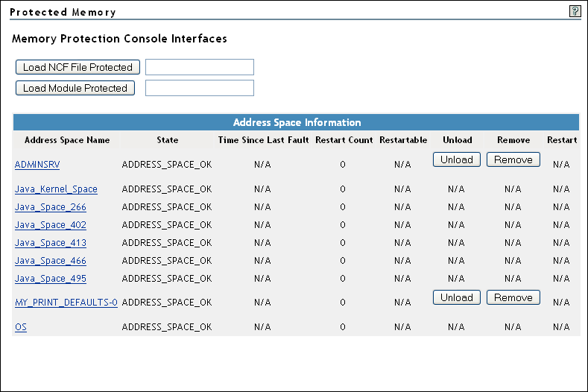Open the ADMINSRV address space link
Image resolution: width=588 pixels, height=392 pixels.
click(37, 165)
